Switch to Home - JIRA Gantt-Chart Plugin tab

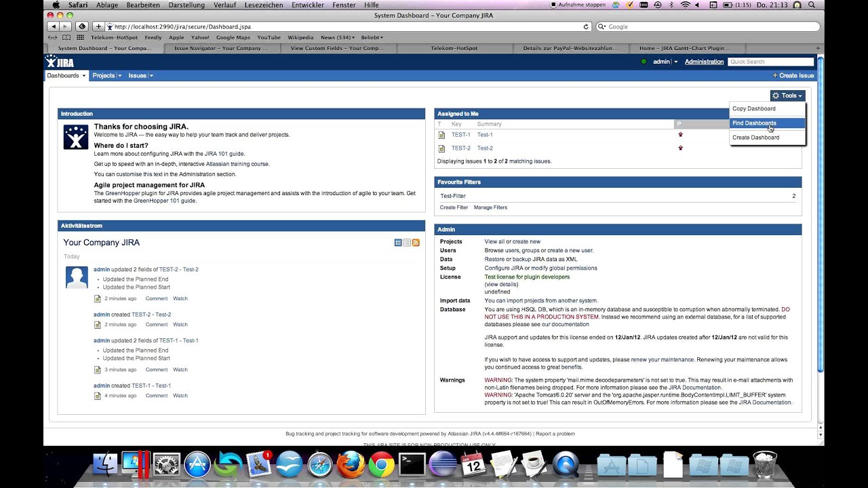686,49
